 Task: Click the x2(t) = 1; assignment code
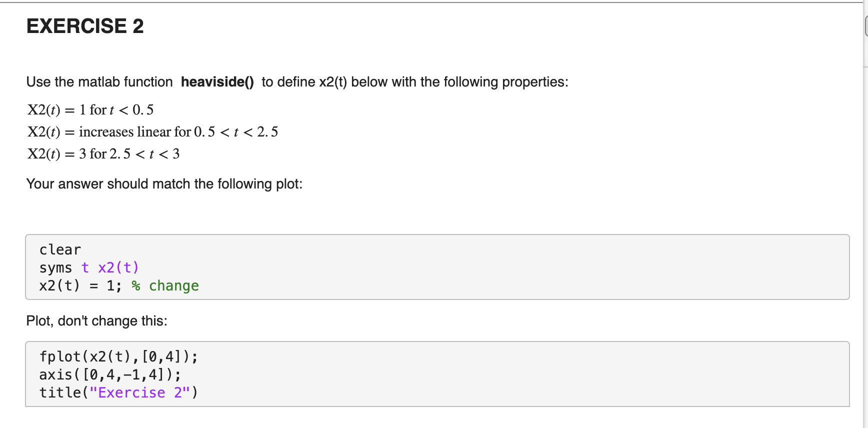[80, 285]
